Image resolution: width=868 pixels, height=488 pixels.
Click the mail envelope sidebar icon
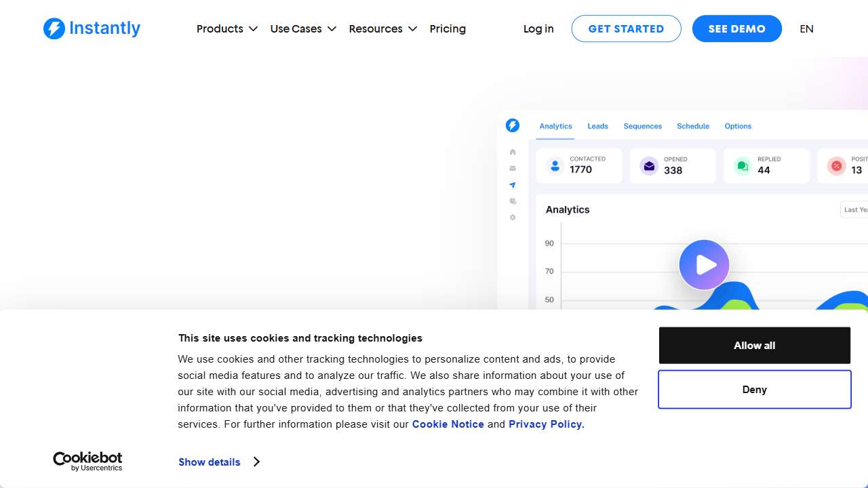pyautogui.click(x=513, y=168)
